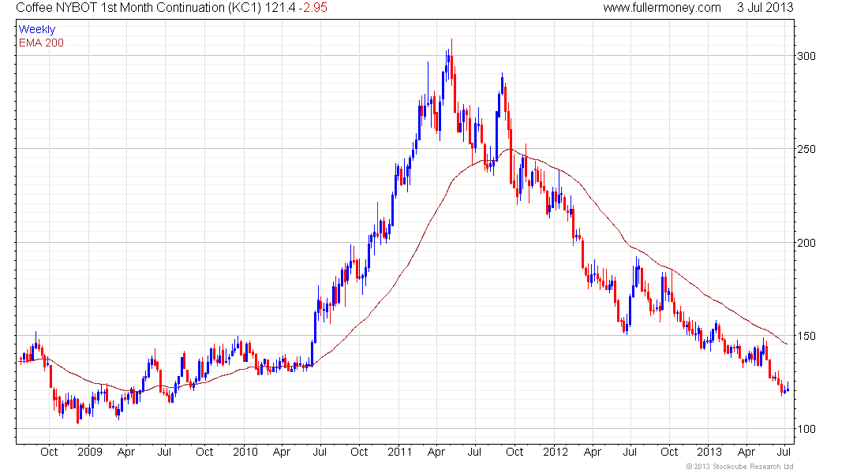Image resolution: width=868 pixels, height=473 pixels.
Task: Click the Coffee NYBOT chart title
Action: point(138,8)
